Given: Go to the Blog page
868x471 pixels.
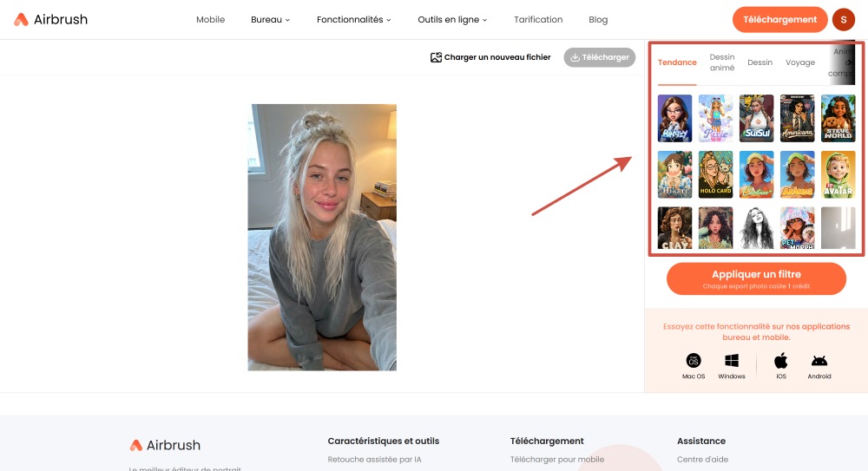Looking at the screenshot, I should (598, 19).
